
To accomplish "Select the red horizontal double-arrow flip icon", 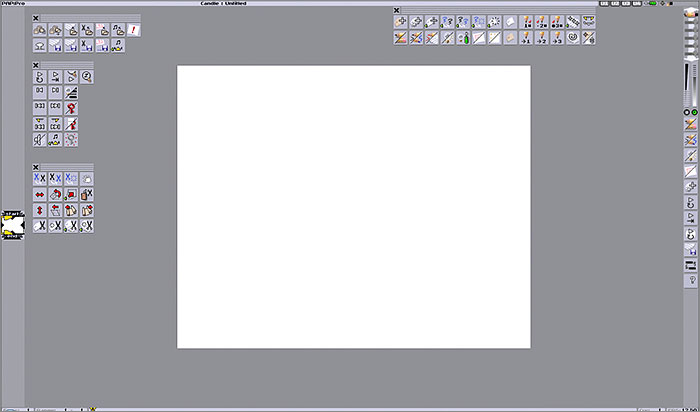I will 40,194.
